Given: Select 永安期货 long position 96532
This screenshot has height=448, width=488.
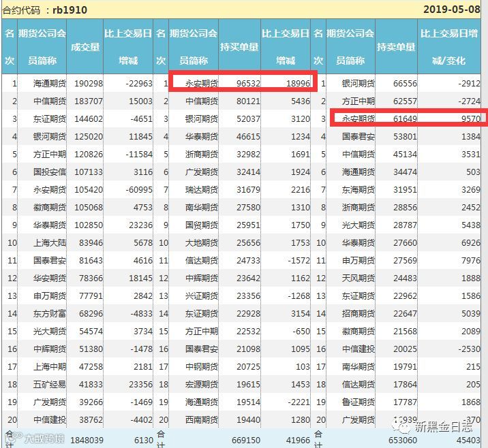Looking at the screenshot, I should coord(248,83).
